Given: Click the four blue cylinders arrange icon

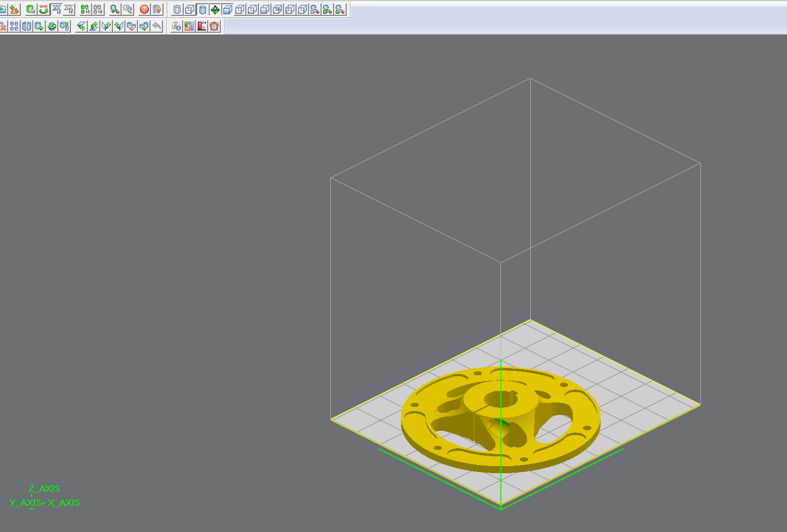Looking at the screenshot, I should click(x=14, y=26).
